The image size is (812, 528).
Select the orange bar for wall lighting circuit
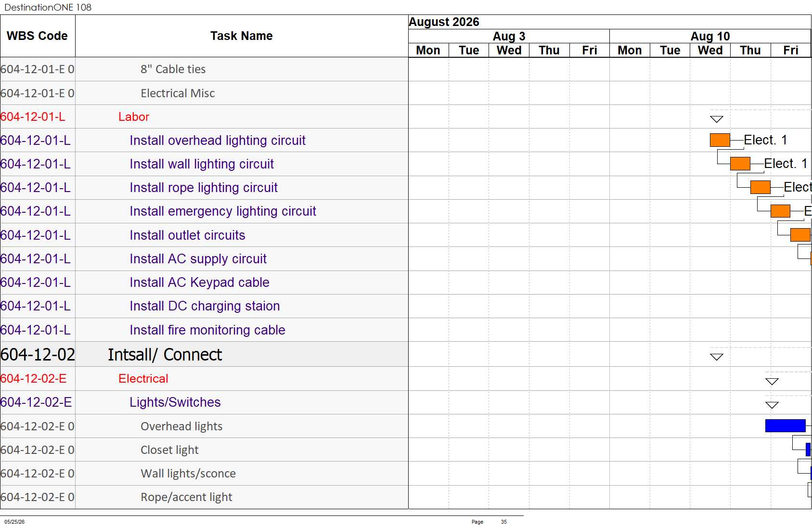point(740,164)
